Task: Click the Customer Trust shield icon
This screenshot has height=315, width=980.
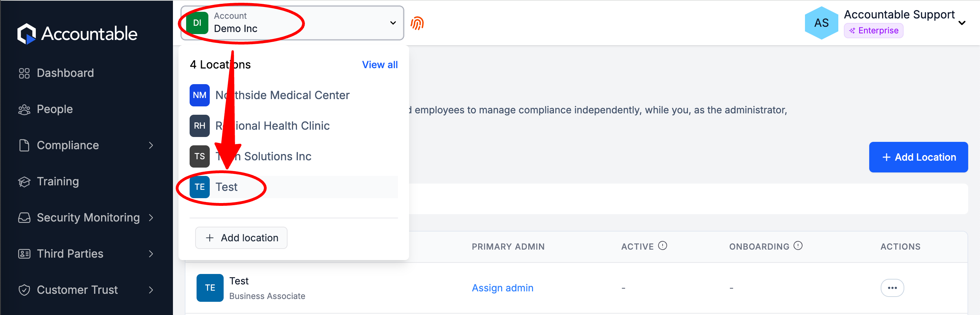Action: (x=24, y=290)
